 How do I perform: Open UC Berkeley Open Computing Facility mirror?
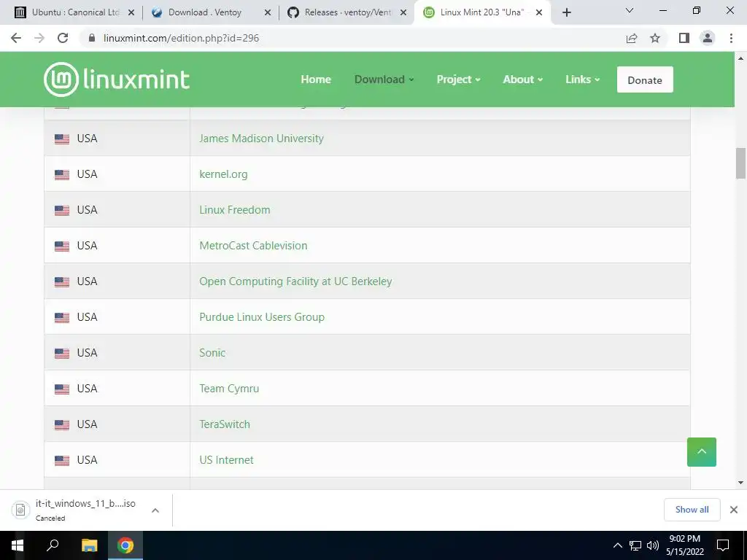pyautogui.click(x=295, y=281)
